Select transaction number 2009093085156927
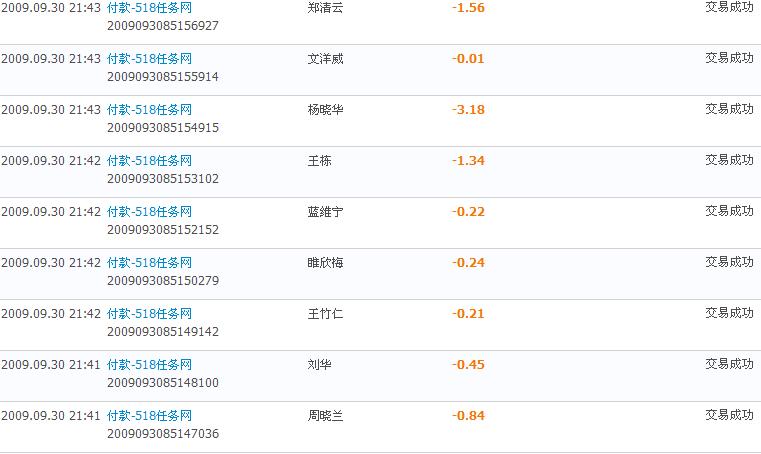 (x=162, y=25)
